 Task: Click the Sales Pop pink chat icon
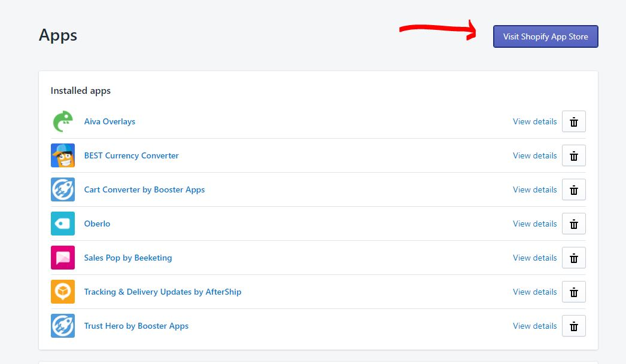[x=63, y=258]
